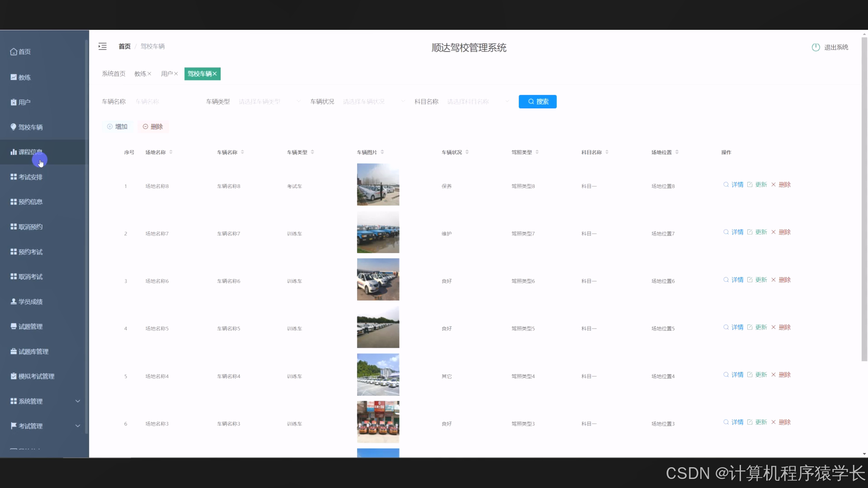Click 更新 for row 场地名称4
Image resolution: width=868 pixels, height=488 pixels.
point(757,375)
